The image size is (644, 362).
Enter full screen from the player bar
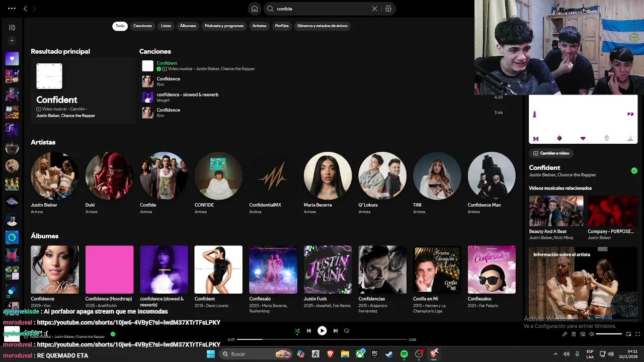638,334
